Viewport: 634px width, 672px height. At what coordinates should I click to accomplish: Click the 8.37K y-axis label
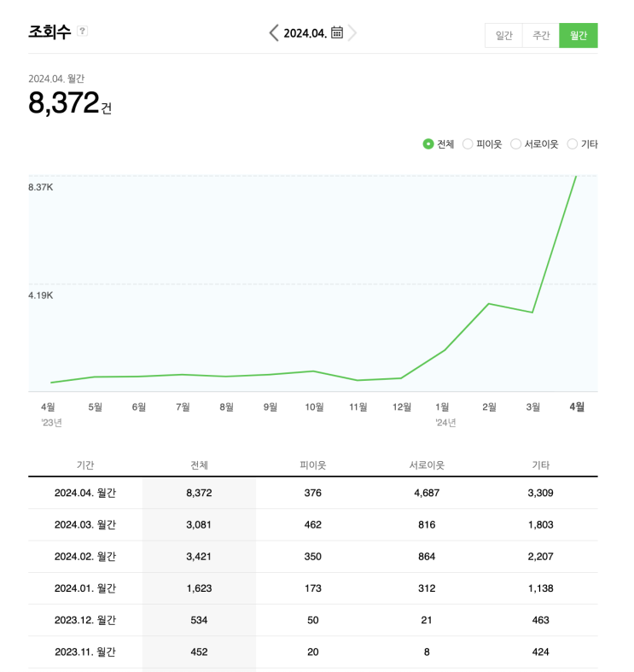click(41, 187)
